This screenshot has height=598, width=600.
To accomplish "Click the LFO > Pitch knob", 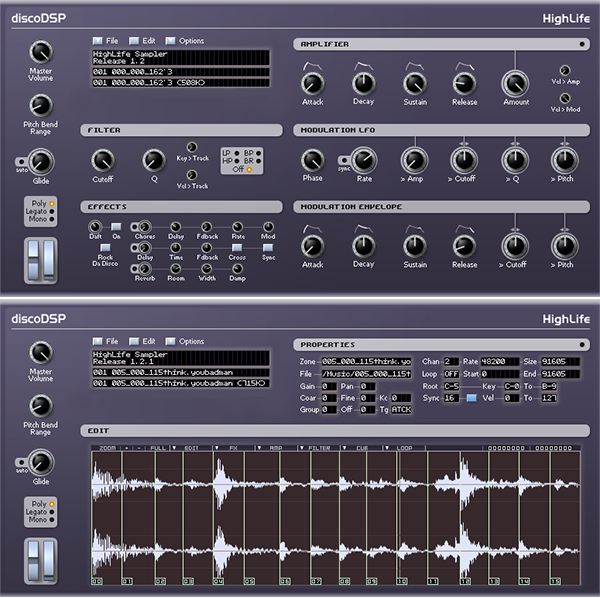I will (x=564, y=160).
